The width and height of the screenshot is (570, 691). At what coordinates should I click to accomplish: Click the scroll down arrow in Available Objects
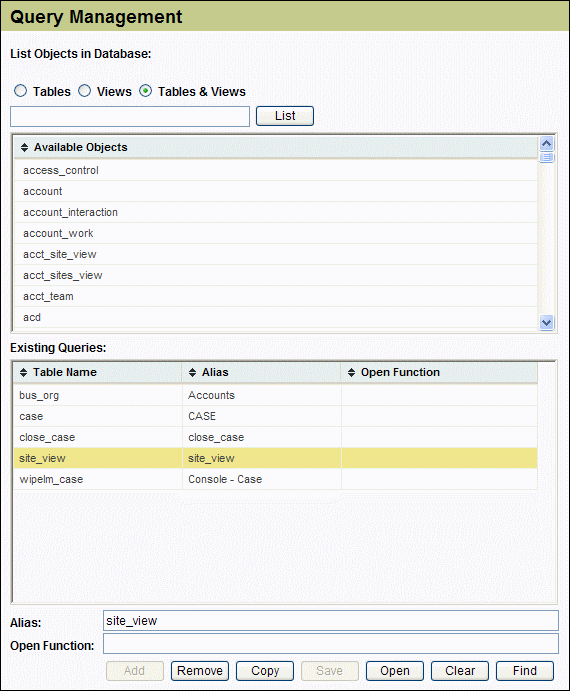pyautogui.click(x=547, y=323)
